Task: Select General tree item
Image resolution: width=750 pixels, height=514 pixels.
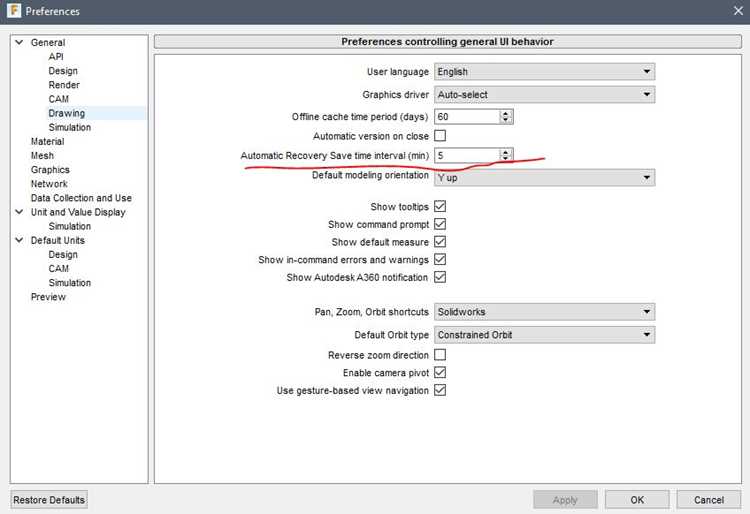Action: click(x=48, y=43)
